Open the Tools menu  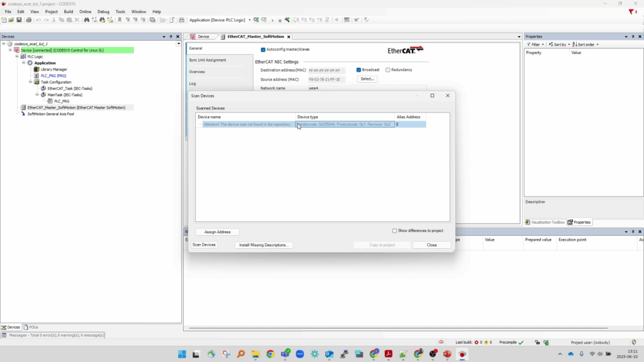(x=120, y=11)
